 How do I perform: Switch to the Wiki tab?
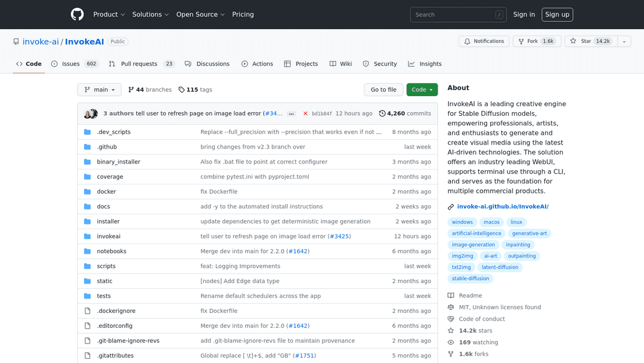(340, 64)
